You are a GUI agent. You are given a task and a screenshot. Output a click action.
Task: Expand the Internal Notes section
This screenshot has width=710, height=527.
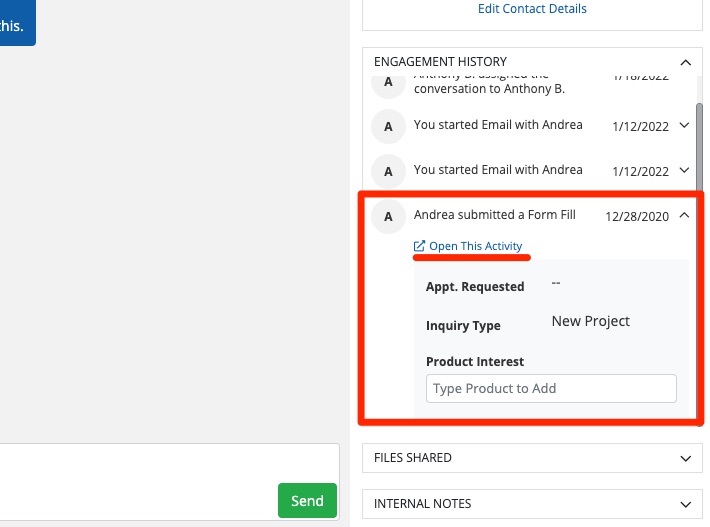[x=685, y=504]
